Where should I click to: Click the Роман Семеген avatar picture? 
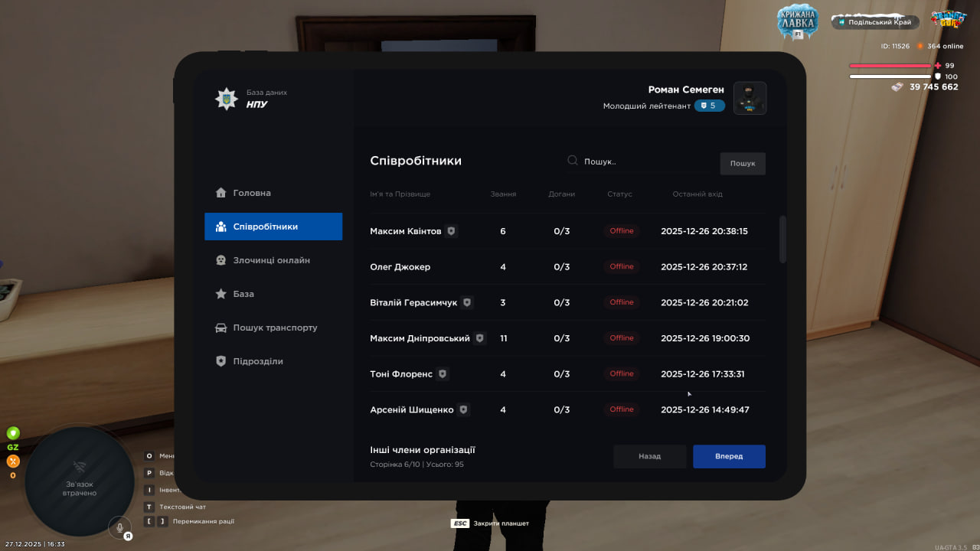coord(750,99)
